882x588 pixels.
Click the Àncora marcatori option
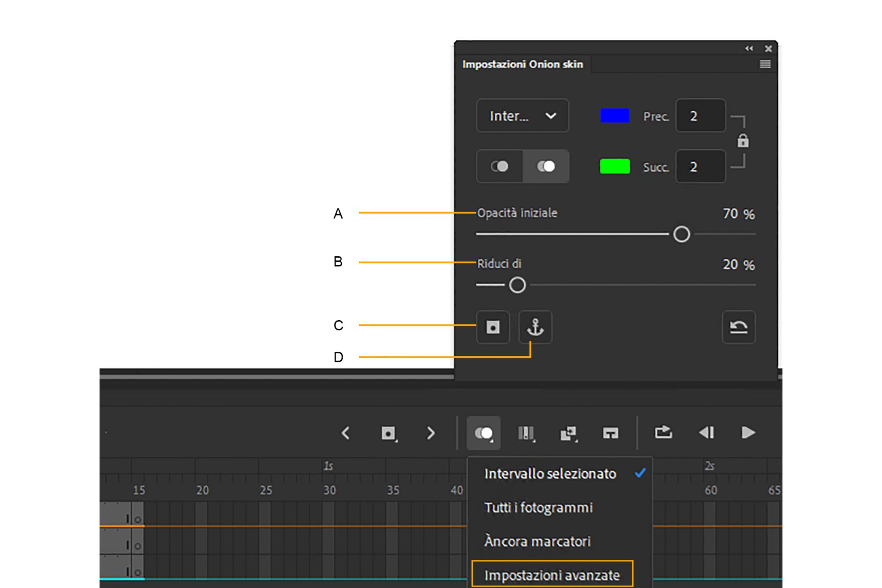[x=537, y=541]
